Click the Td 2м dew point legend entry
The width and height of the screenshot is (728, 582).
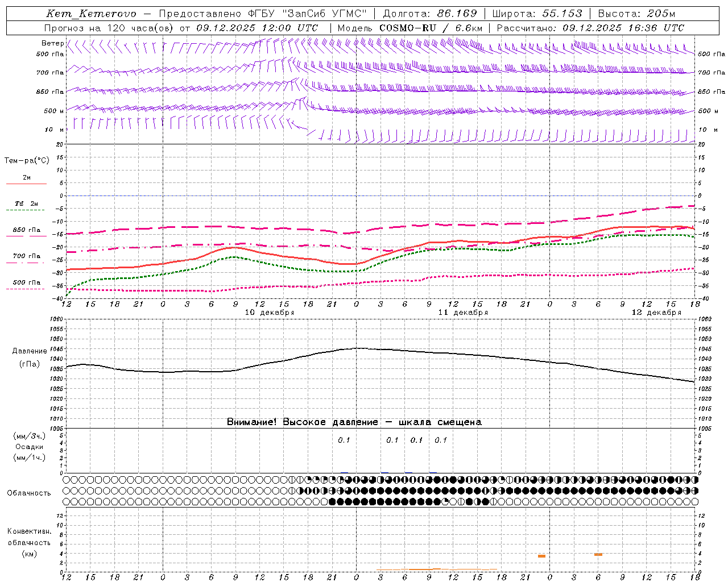27,203
